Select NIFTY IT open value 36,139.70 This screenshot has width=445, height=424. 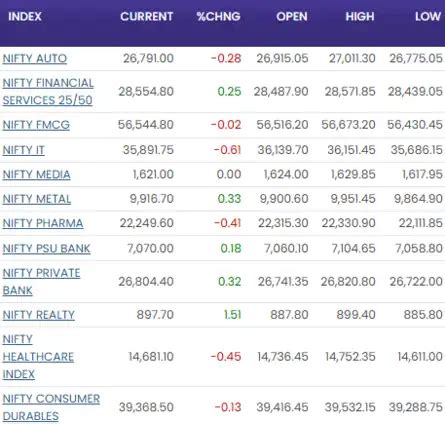click(283, 150)
